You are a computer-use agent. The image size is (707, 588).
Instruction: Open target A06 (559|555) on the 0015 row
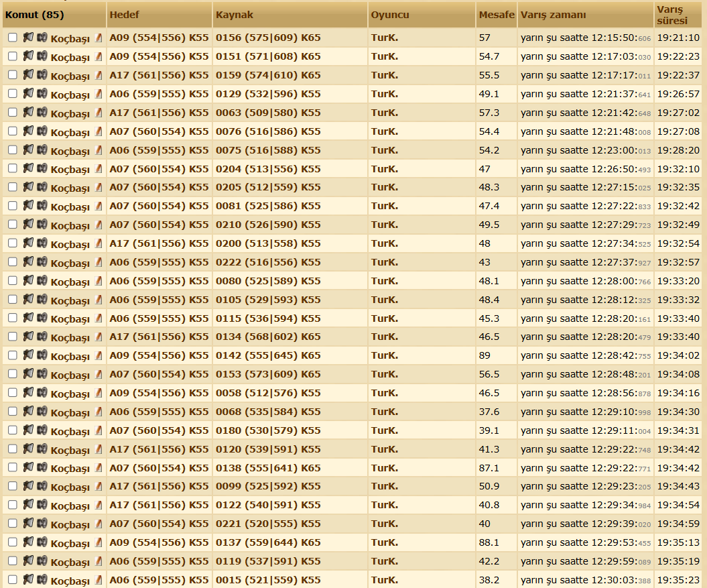159,579
